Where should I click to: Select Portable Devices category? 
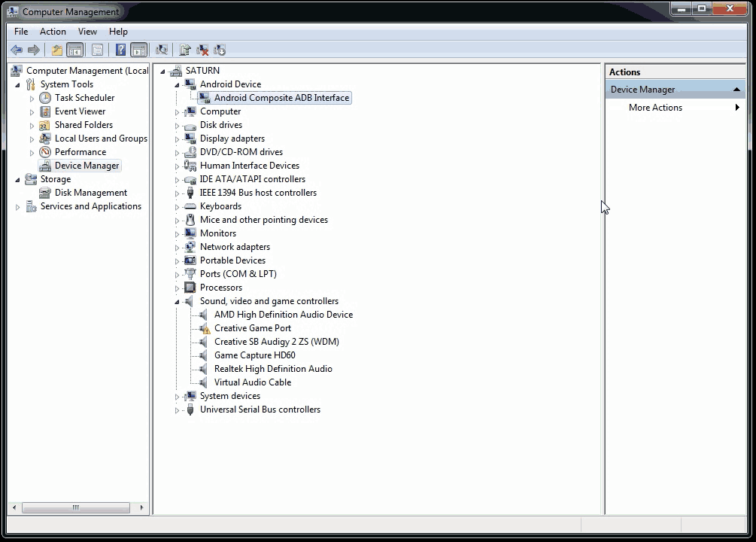[x=233, y=260]
